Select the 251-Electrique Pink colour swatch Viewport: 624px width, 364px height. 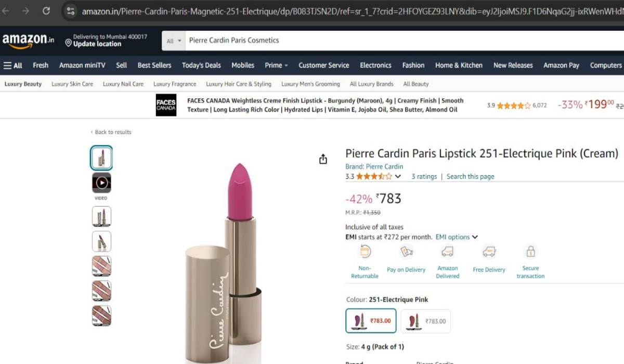pos(371,321)
